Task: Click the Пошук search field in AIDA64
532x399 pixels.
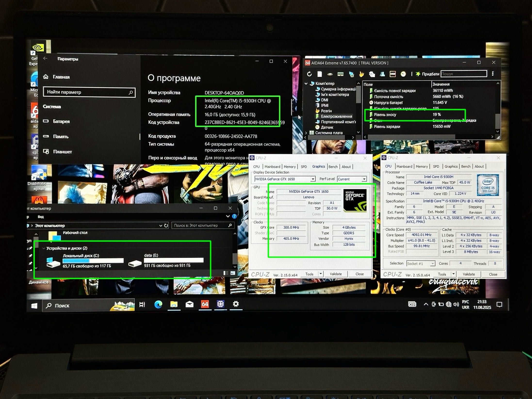Action: [x=464, y=74]
